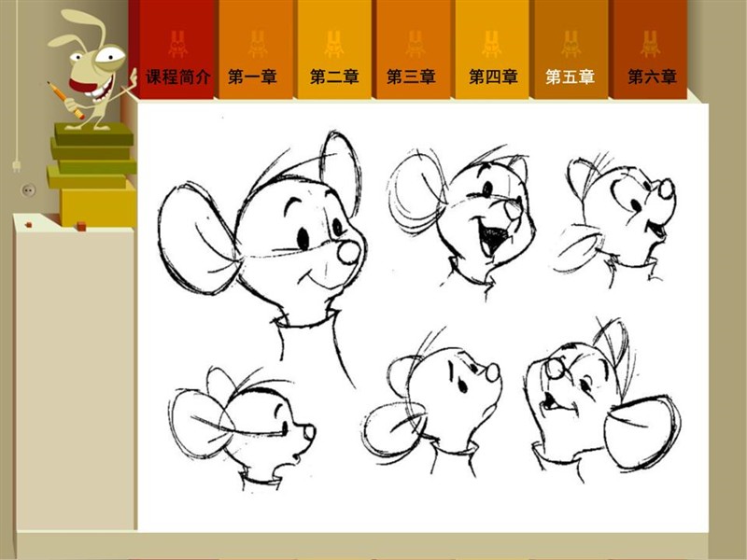Screen dimensions: 747x560
Task: Switch to the 第一章 tab
Action: (254, 49)
